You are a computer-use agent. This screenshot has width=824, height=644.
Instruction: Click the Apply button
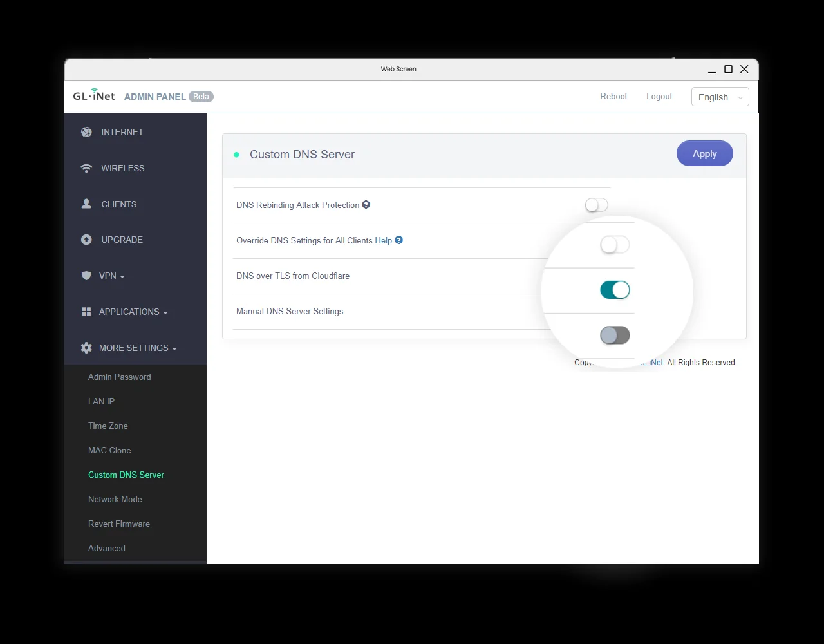pyautogui.click(x=705, y=153)
